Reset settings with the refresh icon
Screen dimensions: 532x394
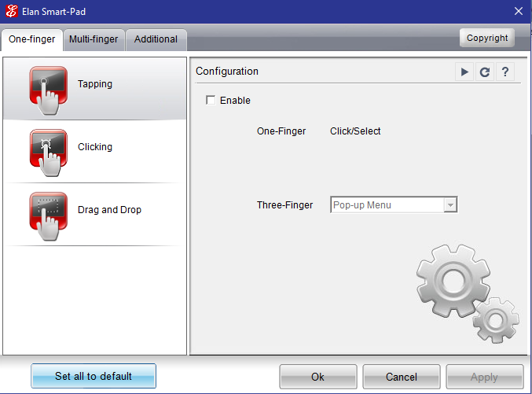(485, 72)
